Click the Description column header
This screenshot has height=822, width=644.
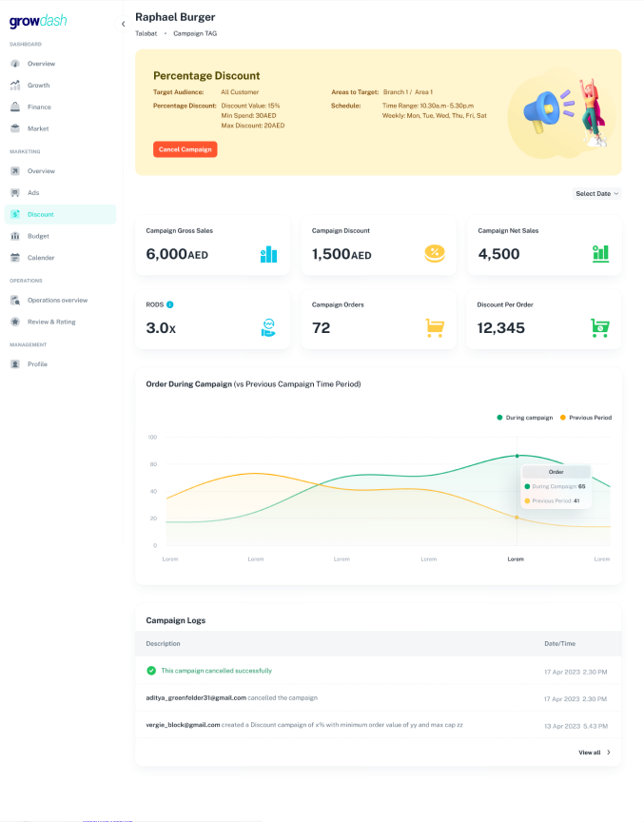coord(163,643)
